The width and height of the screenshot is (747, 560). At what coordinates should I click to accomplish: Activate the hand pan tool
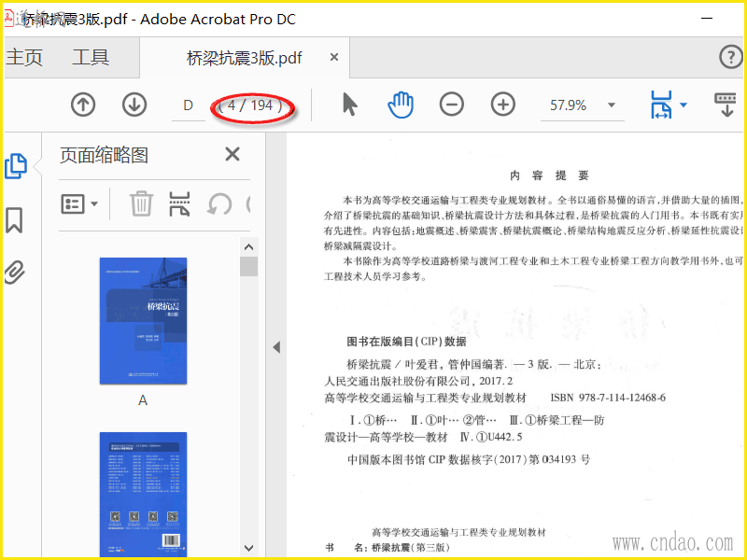pos(401,105)
